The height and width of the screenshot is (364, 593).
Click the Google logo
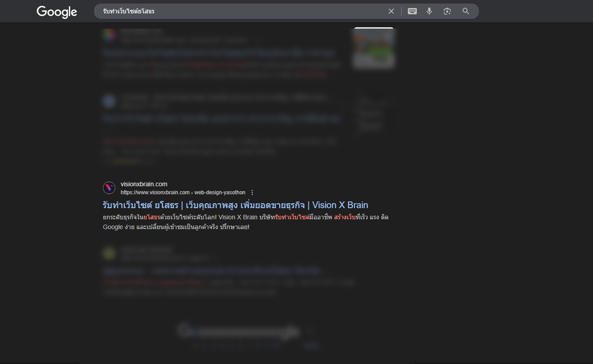[57, 12]
